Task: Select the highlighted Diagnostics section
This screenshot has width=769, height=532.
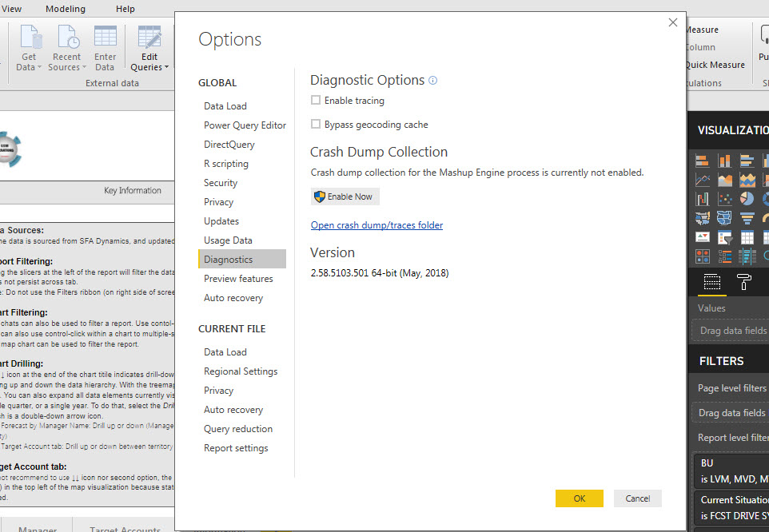Action: pos(241,259)
